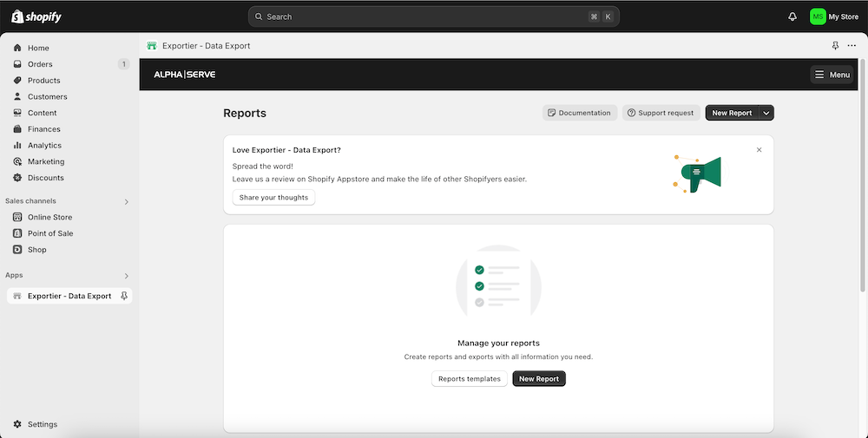Viewport: 868px width, 438px height.
Task: Click the Love Exportier - Data Export? title
Action: 286,150
